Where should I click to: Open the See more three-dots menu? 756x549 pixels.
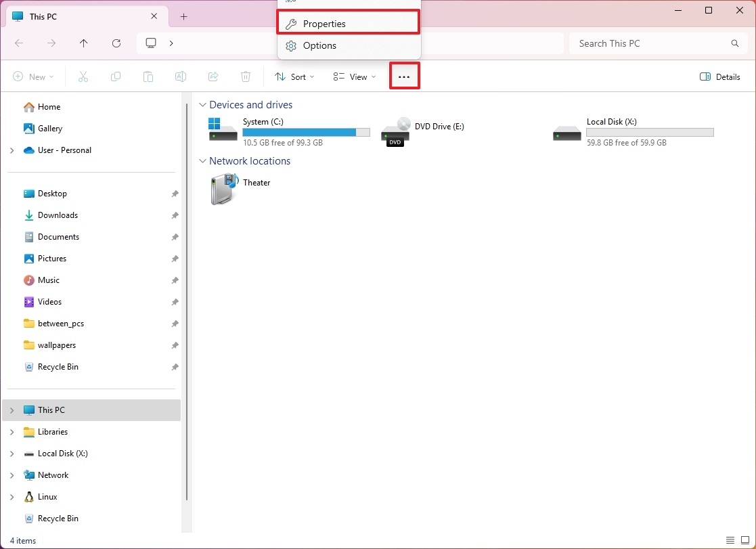[x=404, y=76]
